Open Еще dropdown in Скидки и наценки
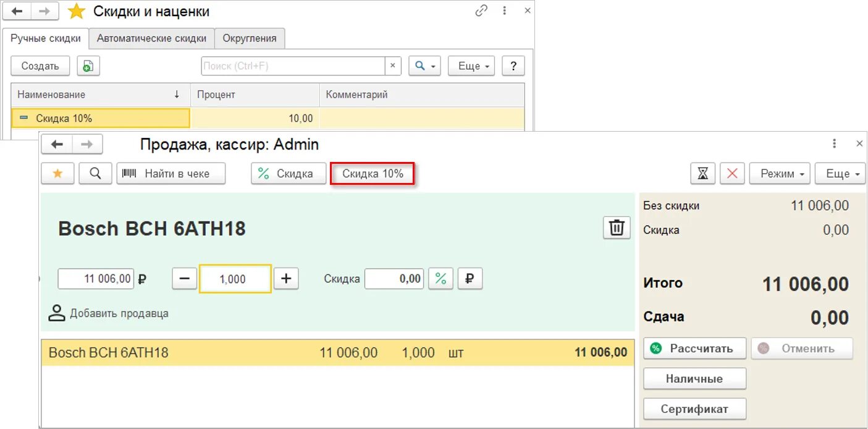Screen dimensions: 868x429 point(471,66)
